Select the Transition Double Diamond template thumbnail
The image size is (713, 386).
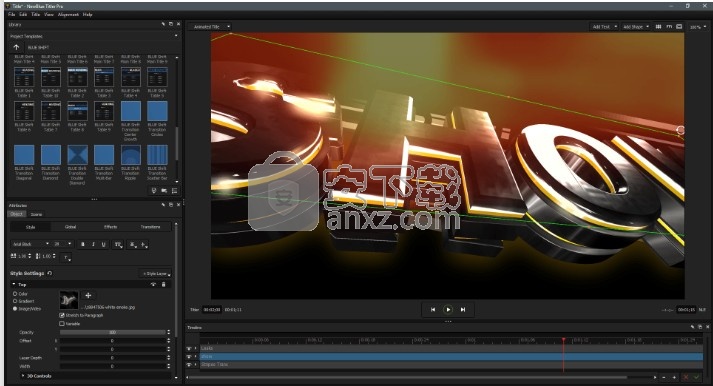(77, 155)
